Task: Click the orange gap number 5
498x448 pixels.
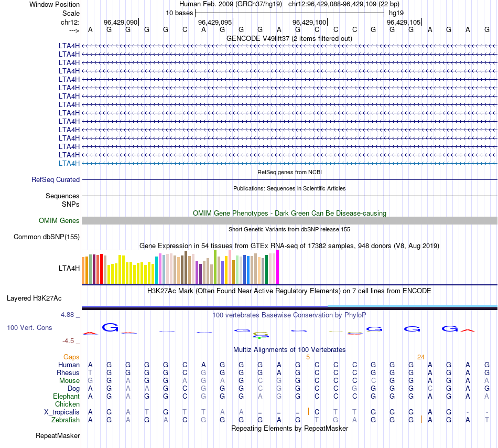Action: [x=308, y=357]
